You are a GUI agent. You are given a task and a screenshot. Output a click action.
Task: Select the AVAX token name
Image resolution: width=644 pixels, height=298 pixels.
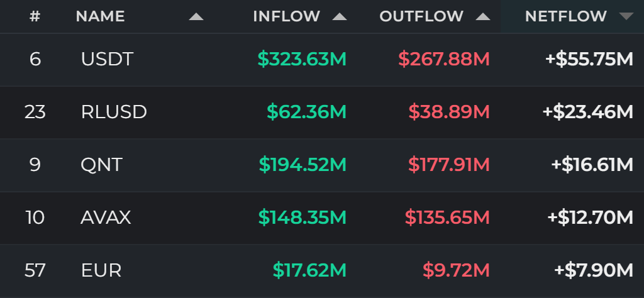pos(106,218)
